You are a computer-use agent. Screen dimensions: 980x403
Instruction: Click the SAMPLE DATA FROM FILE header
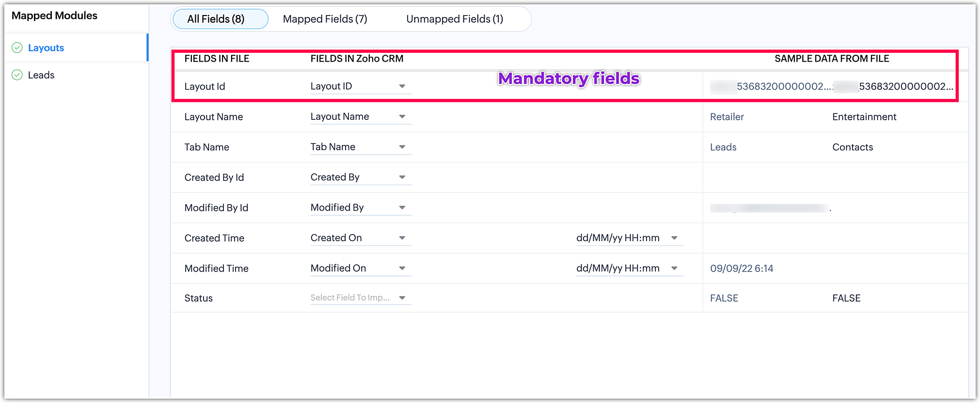832,59
